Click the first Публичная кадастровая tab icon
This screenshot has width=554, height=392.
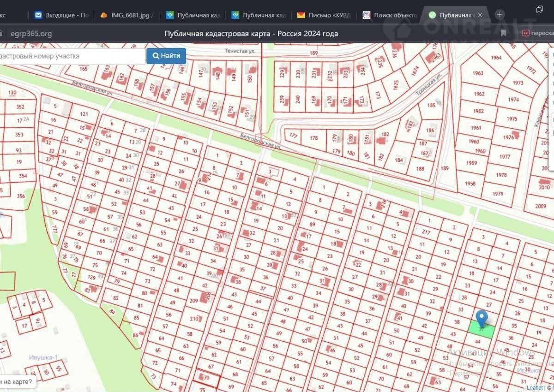(x=170, y=15)
